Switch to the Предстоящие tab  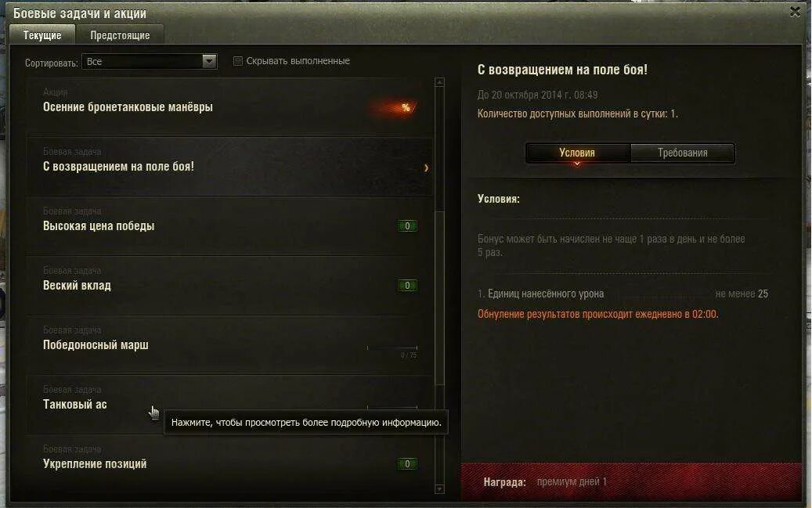[120, 35]
